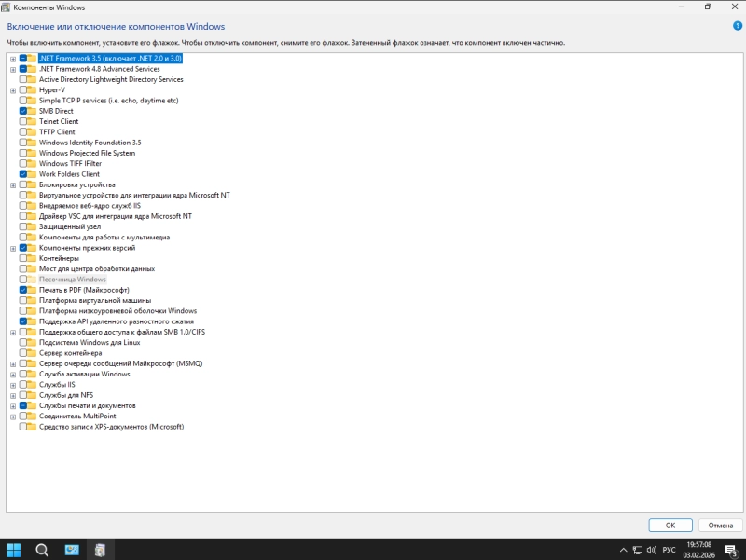Open taskbar Search magnifier icon

click(x=42, y=550)
